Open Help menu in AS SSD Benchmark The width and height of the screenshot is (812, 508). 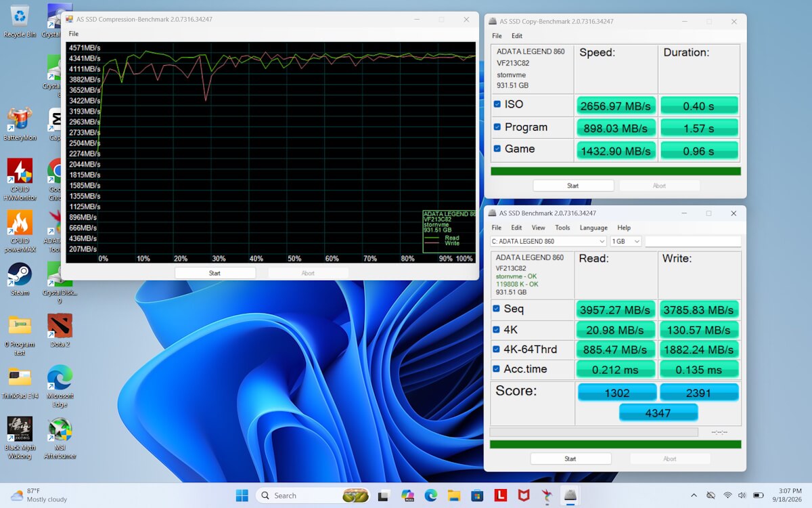pos(624,228)
